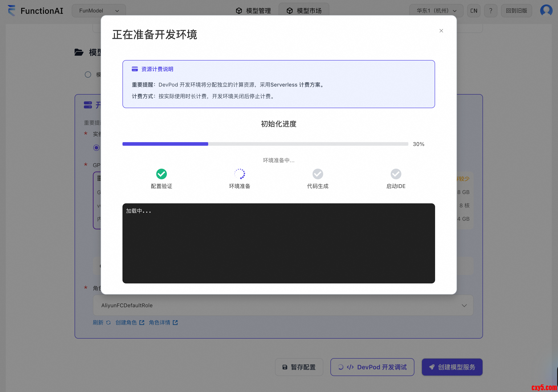Click the 代码生成 step check icon
The image size is (558, 392).
[318, 174]
